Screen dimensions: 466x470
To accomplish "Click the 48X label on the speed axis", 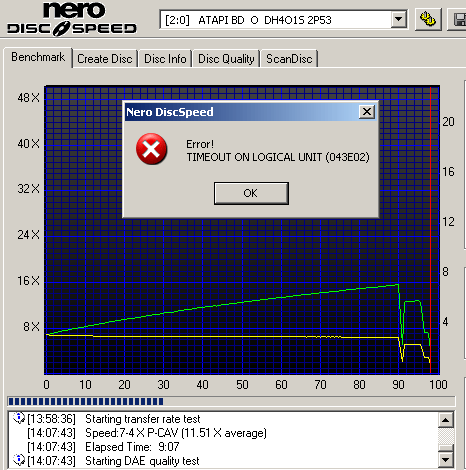I will (29, 98).
